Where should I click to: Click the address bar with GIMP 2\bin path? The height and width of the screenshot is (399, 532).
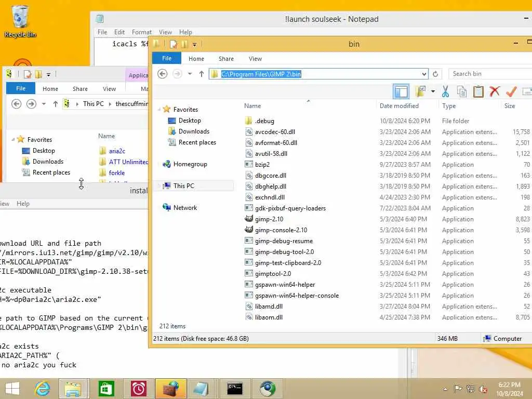tap(318, 74)
